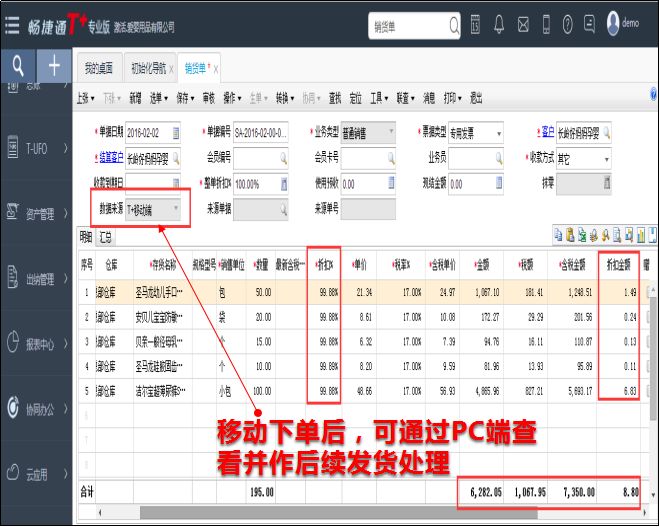Open date picker for 单据日期
Screen dimensions: 659x527
point(176,133)
